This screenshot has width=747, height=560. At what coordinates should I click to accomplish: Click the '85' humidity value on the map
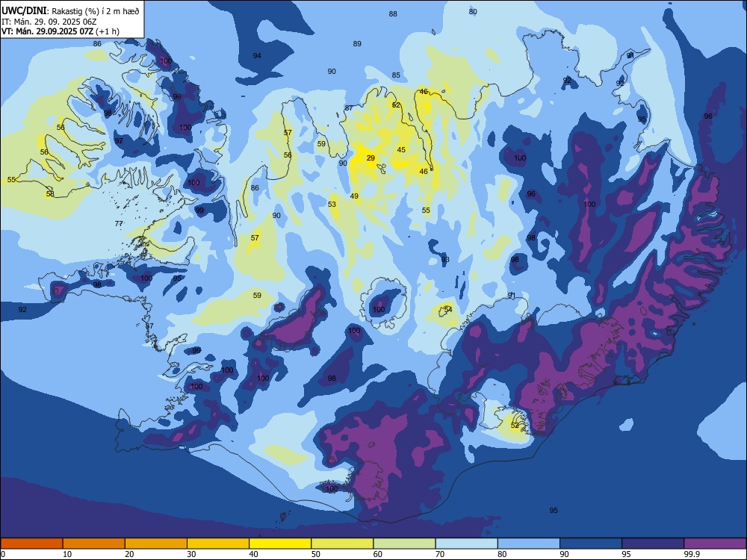396,75
